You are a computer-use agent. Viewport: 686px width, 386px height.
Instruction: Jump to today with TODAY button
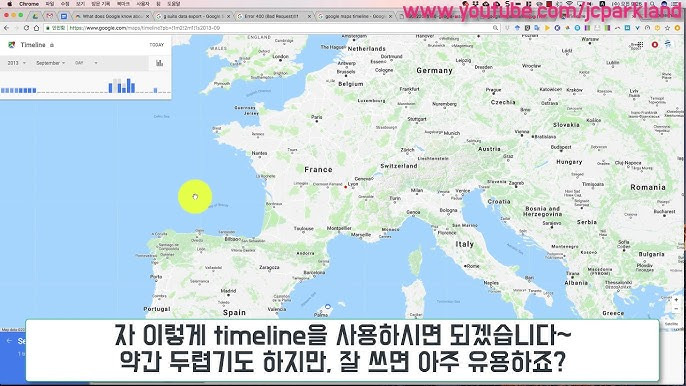[157, 45]
